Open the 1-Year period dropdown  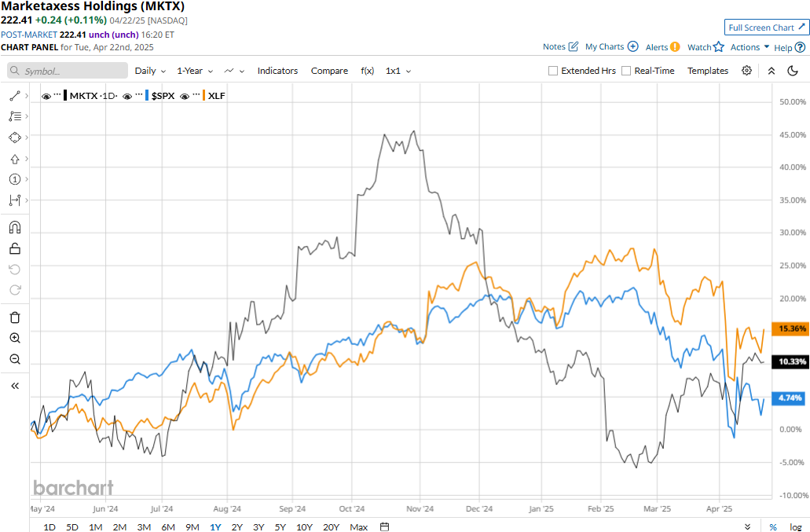(x=195, y=71)
